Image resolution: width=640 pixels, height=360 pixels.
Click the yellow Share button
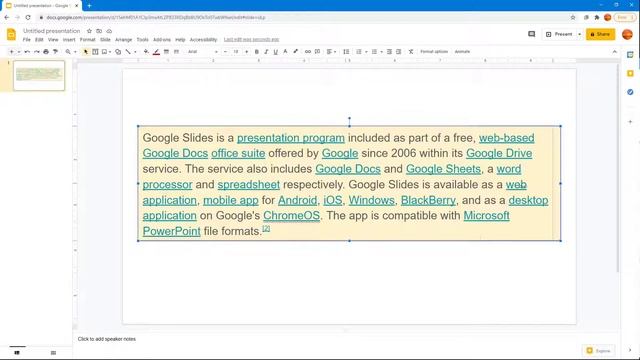(600, 34)
